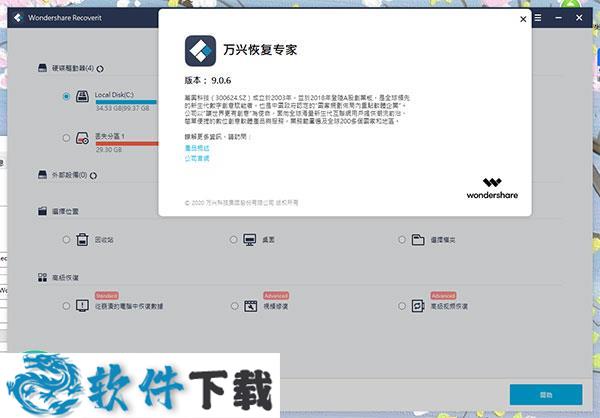Image resolution: width=600 pixels, height=418 pixels.
Task: Click the blue Local Disk(C:) usage bar
Action: tap(126, 102)
